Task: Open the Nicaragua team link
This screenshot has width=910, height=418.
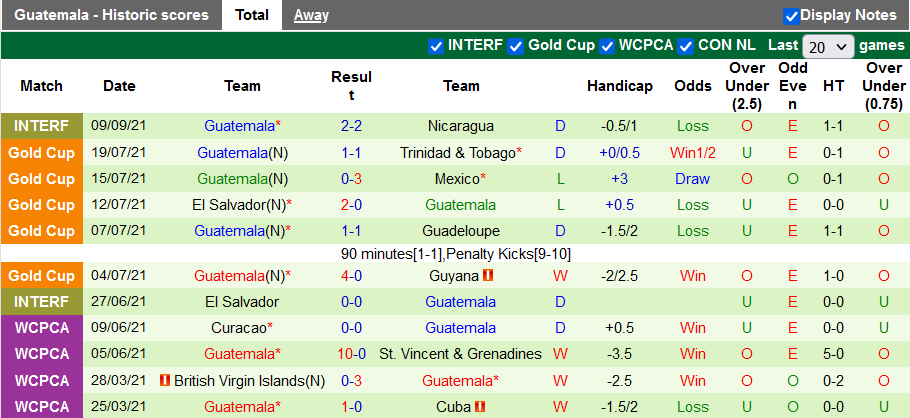Action: pos(461,126)
